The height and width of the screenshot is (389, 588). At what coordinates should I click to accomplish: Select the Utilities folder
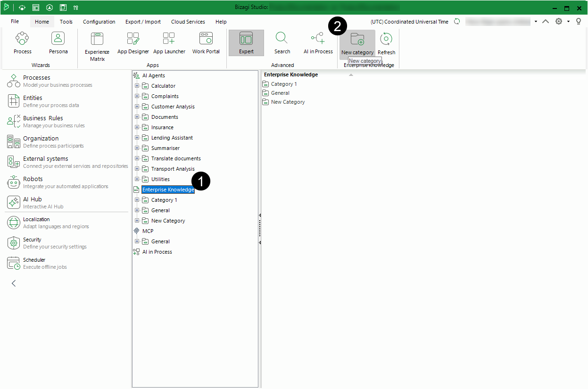(x=160, y=179)
